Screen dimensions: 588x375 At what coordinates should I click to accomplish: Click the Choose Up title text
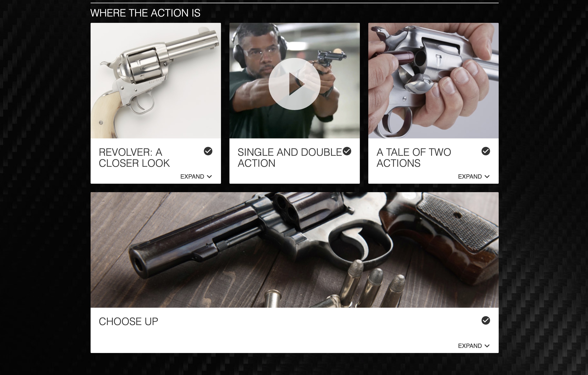click(128, 321)
